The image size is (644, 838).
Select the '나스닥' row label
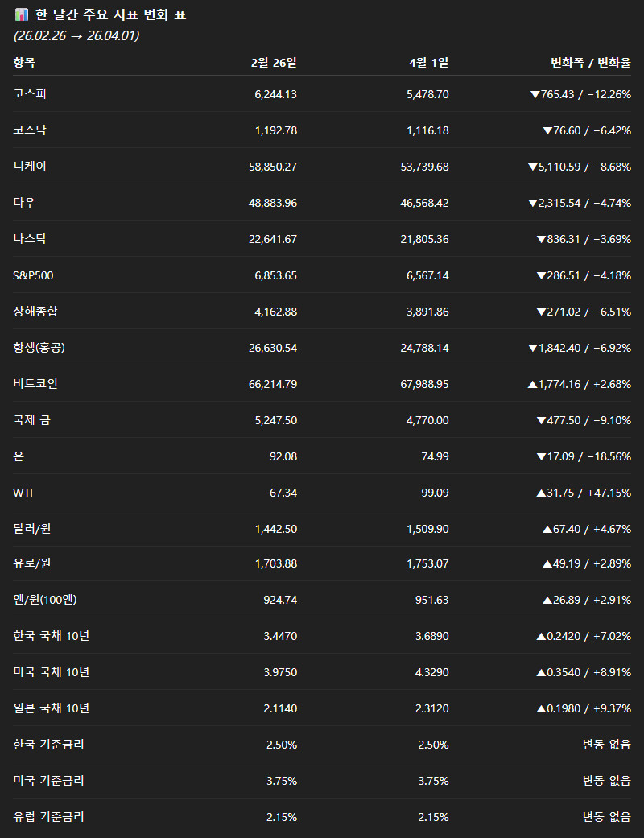(x=30, y=239)
